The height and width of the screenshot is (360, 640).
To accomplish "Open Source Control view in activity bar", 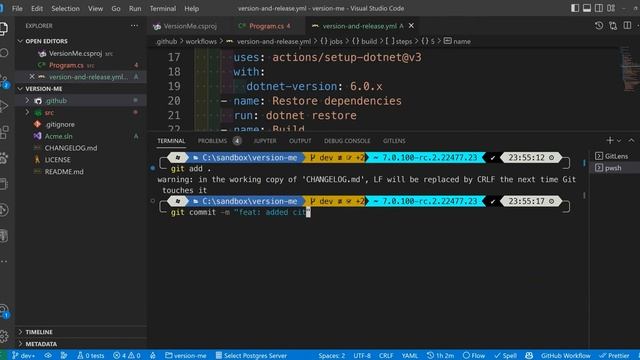I will 4,80.
